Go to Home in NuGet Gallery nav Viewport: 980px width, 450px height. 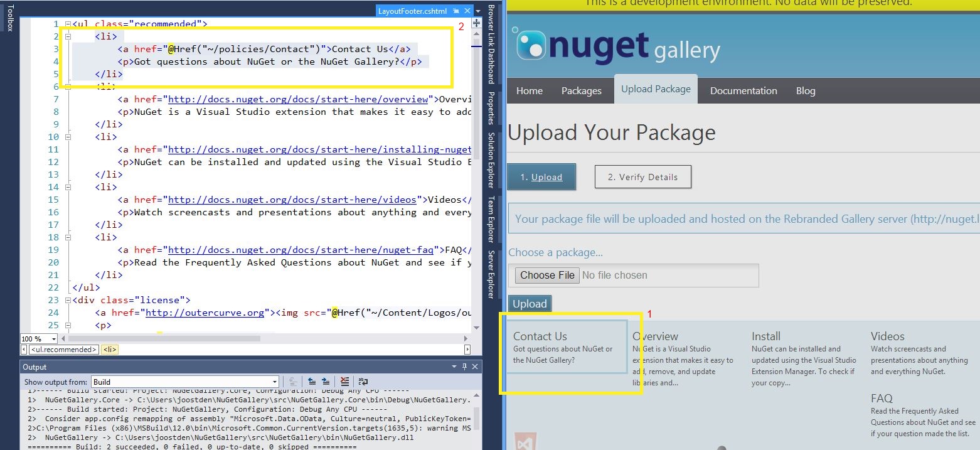point(530,91)
